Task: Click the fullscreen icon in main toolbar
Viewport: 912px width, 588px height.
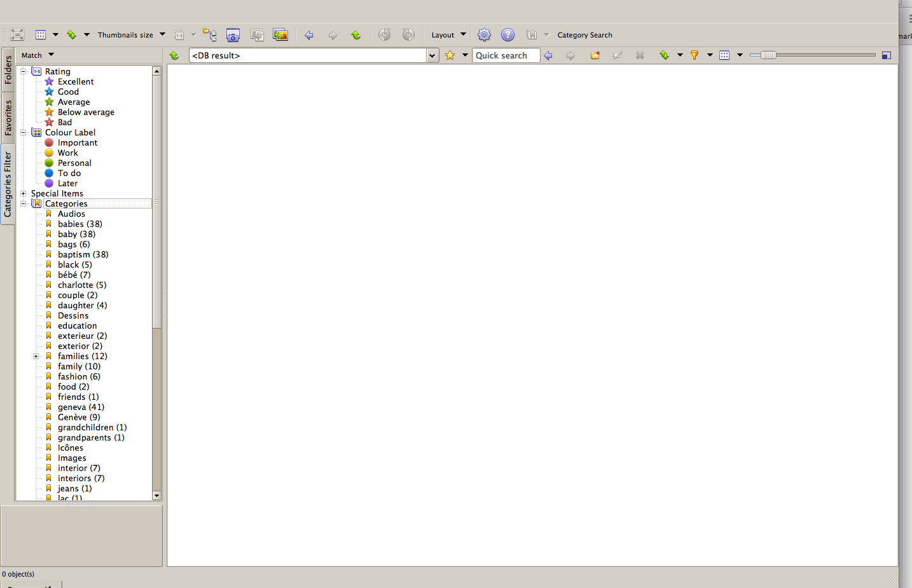Action: coord(17,35)
